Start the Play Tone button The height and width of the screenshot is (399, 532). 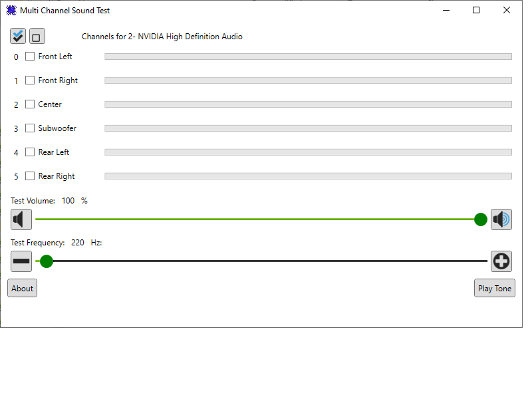tap(494, 289)
